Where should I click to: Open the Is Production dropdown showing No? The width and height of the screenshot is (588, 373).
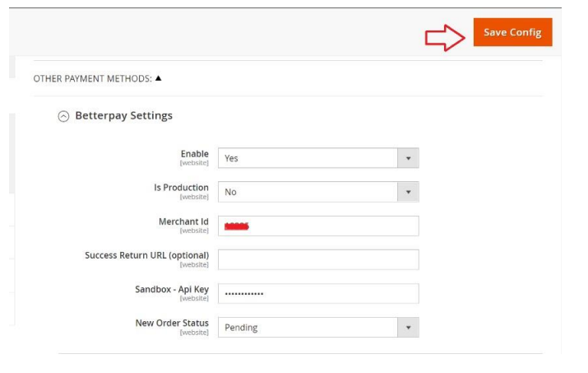pyautogui.click(x=318, y=192)
